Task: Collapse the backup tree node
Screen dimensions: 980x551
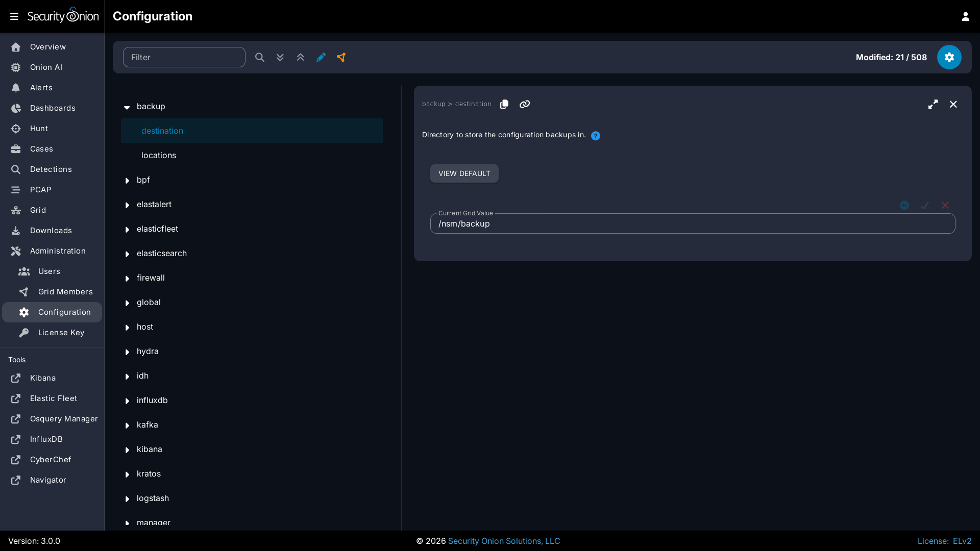Action: [x=127, y=107]
